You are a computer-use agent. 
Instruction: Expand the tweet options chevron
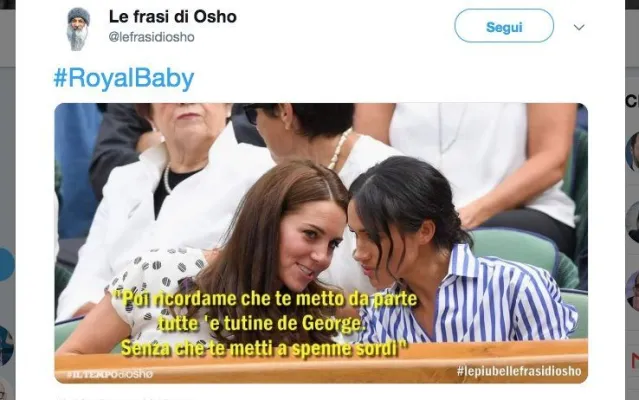click(579, 27)
